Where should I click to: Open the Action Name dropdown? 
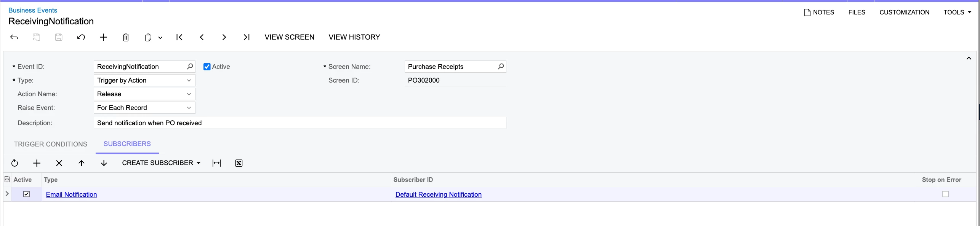tap(144, 94)
